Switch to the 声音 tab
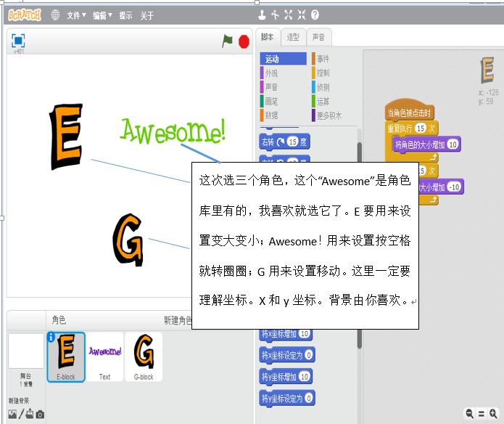Screen dimensions: 504x424 click(318, 37)
